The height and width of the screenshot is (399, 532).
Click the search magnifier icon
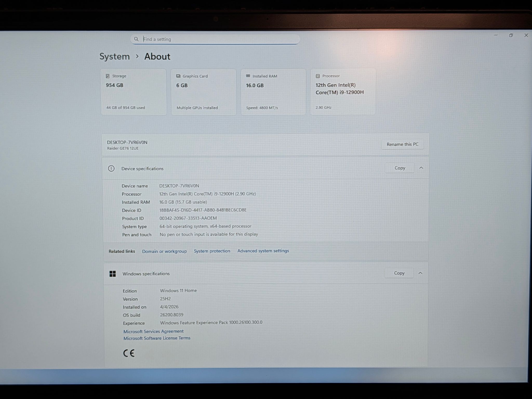[136, 39]
